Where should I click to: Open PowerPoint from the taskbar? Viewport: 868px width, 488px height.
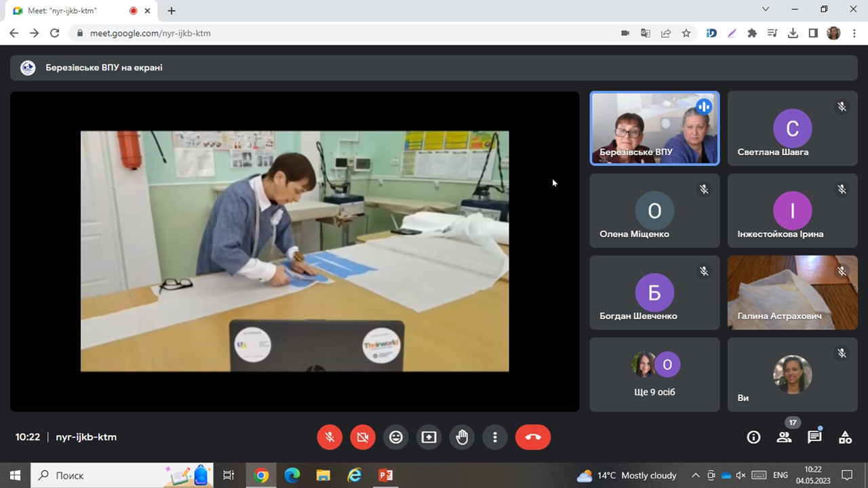pos(385,475)
